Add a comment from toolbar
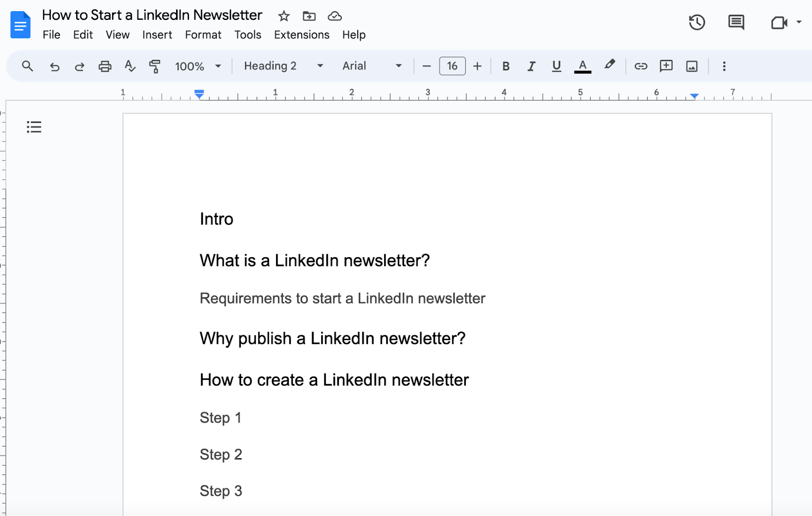The width and height of the screenshot is (812, 516). (x=666, y=66)
